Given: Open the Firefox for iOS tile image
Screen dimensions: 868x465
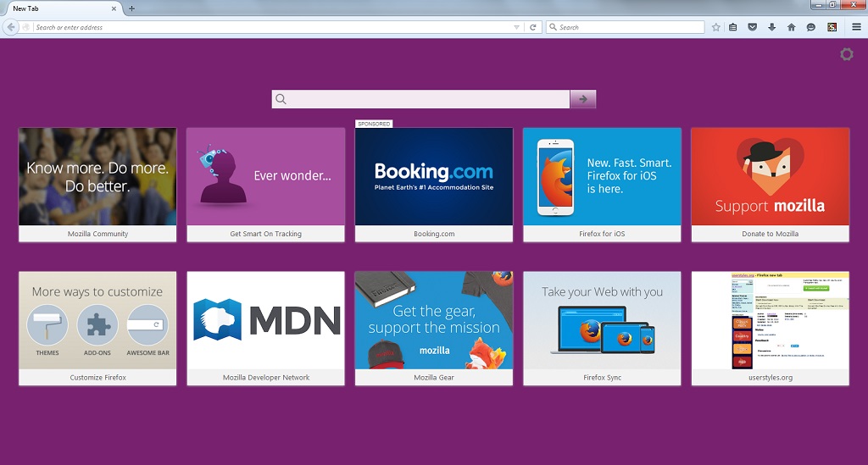Looking at the screenshot, I should (x=603, y=176).
